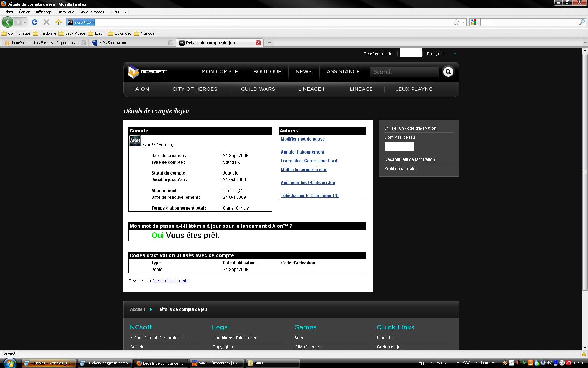
Task: Click the page vertical scrollbar down arrow
Action: click(x=584, y=347)
